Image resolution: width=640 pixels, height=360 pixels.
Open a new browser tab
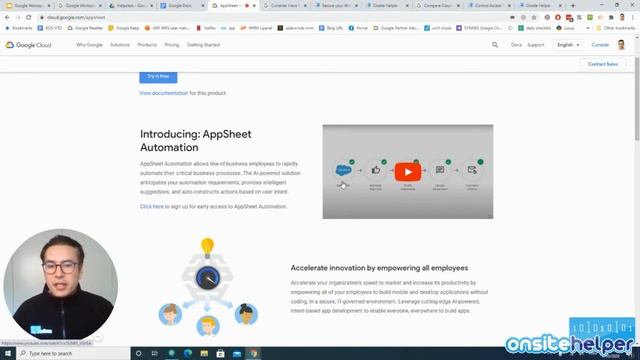pos(573,6)
